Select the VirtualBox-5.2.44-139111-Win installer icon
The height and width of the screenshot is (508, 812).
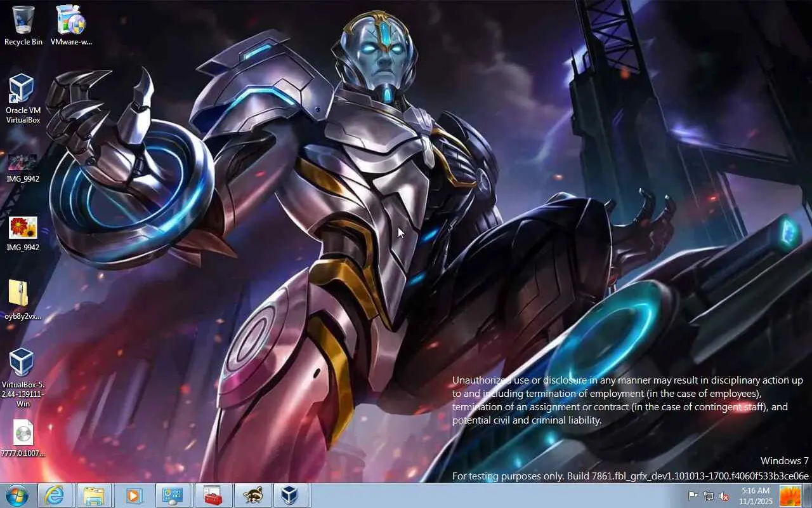pos(23,378)
